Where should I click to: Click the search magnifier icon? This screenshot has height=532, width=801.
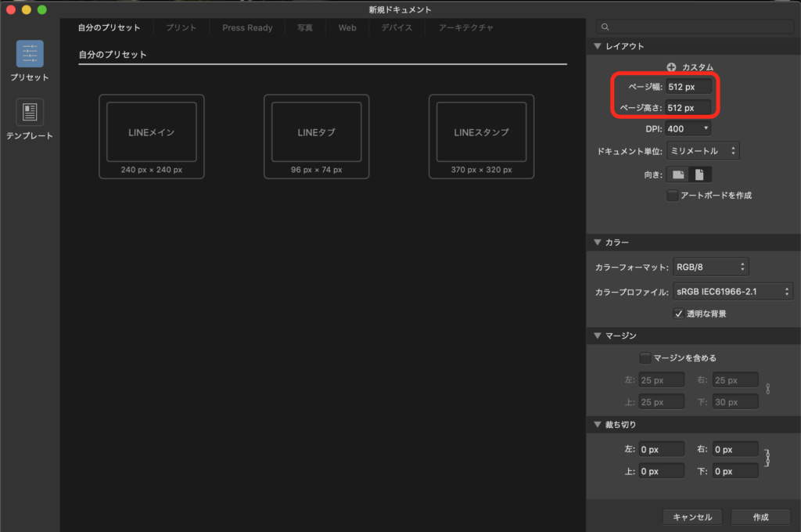point(605,27)
